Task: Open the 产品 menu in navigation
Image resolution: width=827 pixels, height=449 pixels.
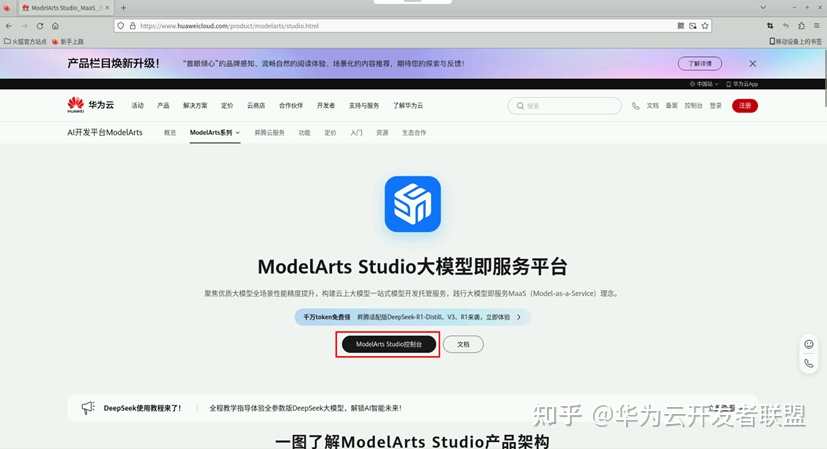Action: click(x=163, y=106)
